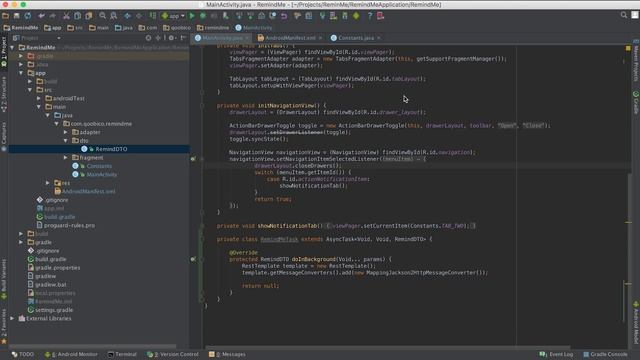Toggle the Captures tool window tab
Screen dimensions: 640x360
coord(4,136)
